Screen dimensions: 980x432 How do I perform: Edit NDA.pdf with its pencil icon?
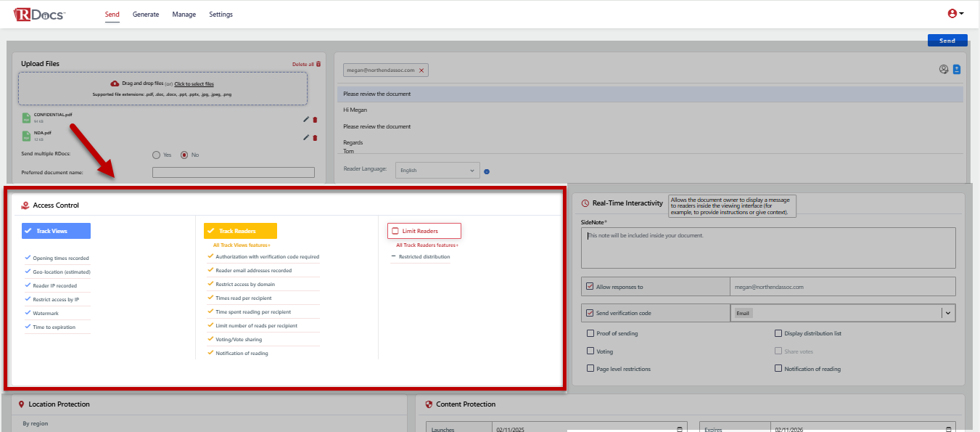point(306,137)
